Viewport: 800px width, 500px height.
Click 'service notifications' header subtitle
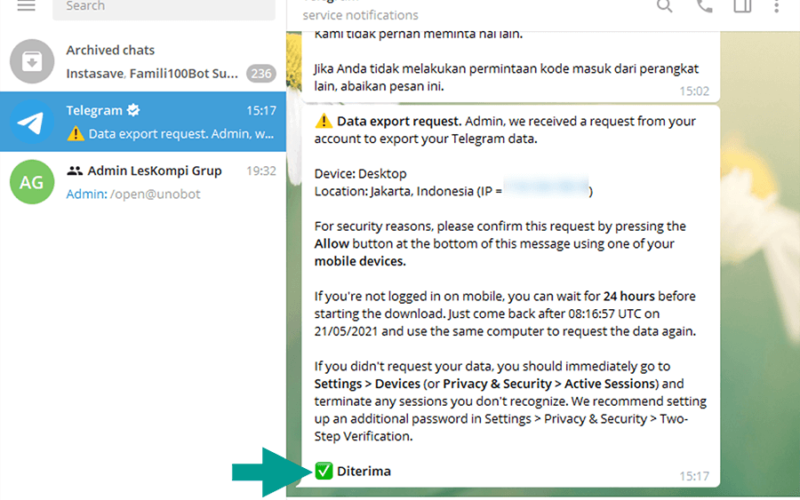pos(360,15)
